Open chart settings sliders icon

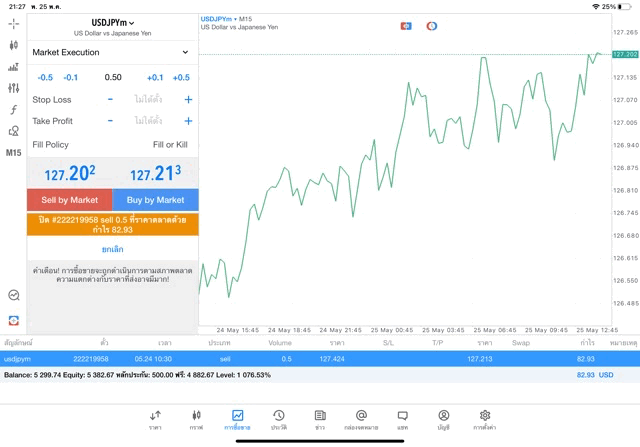coord(13,88)
